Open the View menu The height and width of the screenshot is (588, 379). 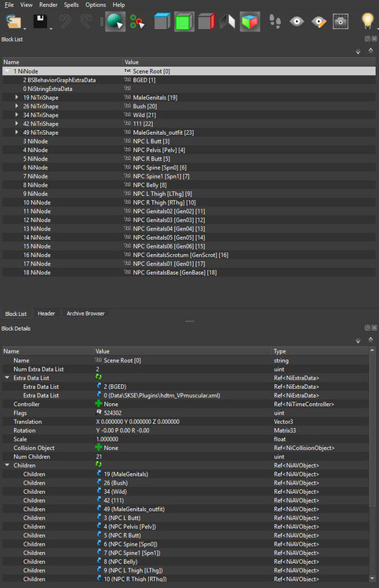click(26, 5)
